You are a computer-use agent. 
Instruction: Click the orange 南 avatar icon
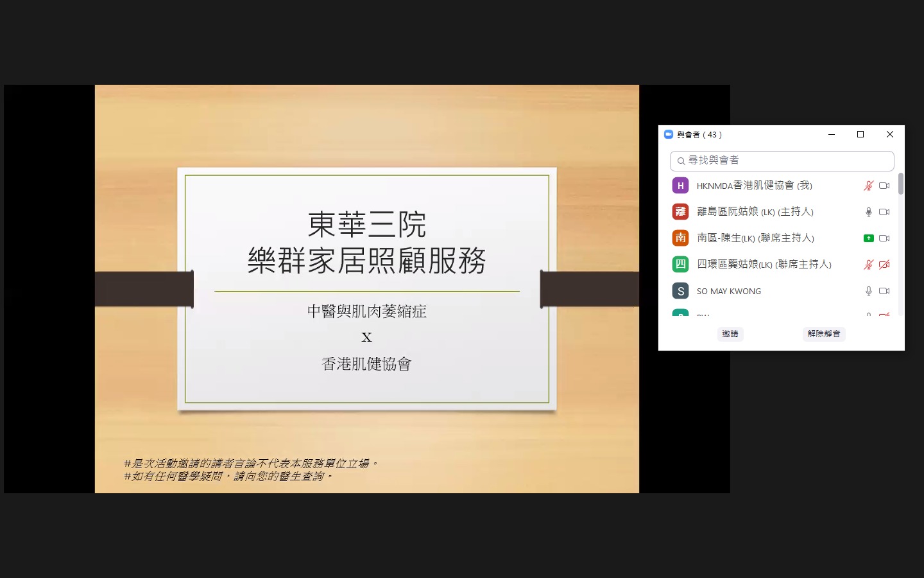pos(680,238)
